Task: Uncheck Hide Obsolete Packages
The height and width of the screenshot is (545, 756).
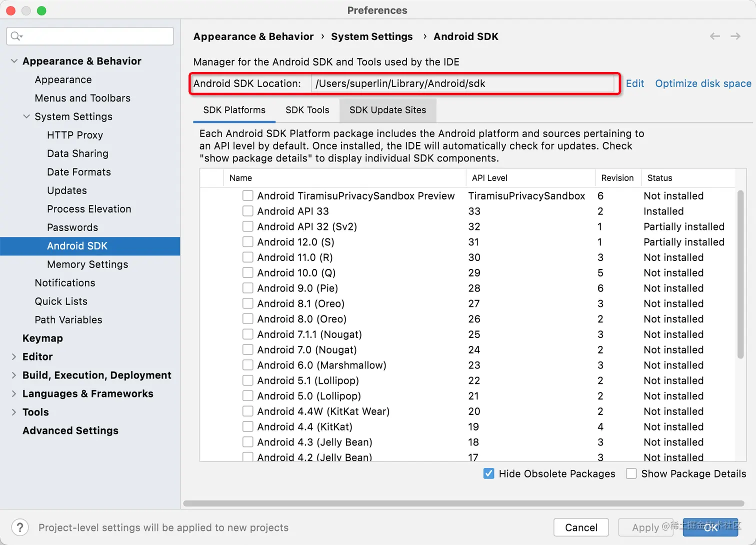Action: [489, 473]
